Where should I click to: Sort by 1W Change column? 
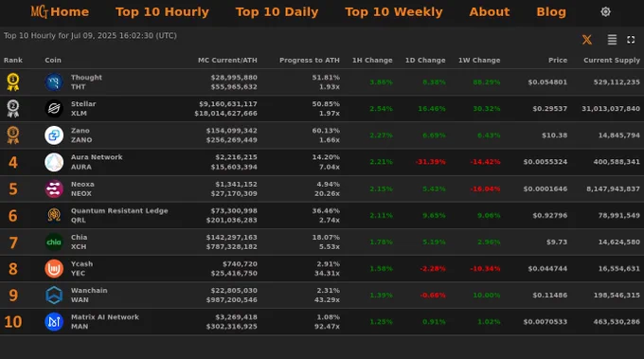(x=479, y=60)
